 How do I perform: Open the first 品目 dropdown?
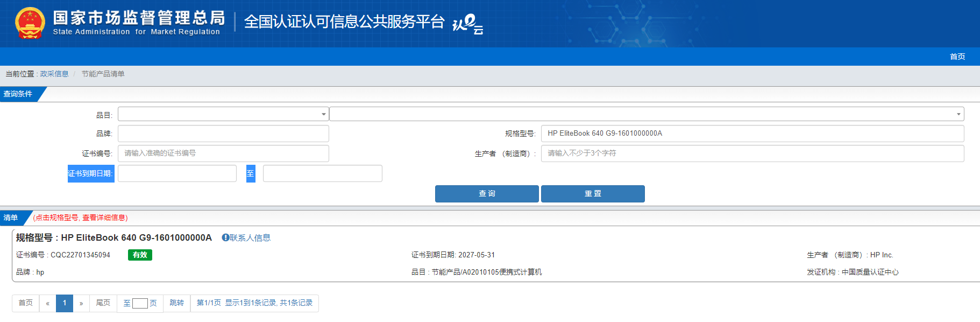tap(223, 114)
